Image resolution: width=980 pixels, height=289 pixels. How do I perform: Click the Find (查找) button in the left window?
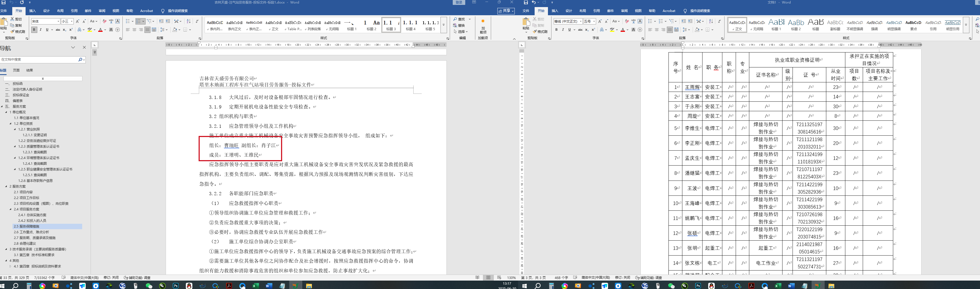459,19
